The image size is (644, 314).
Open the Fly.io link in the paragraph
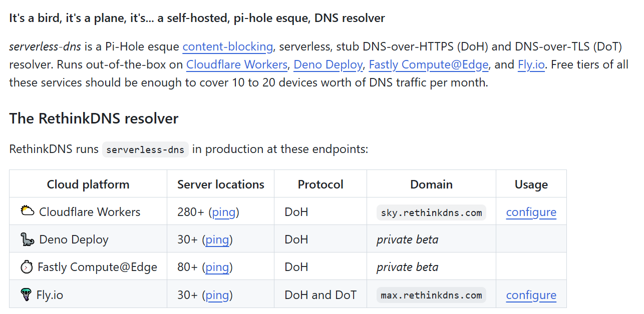[531, 64]
